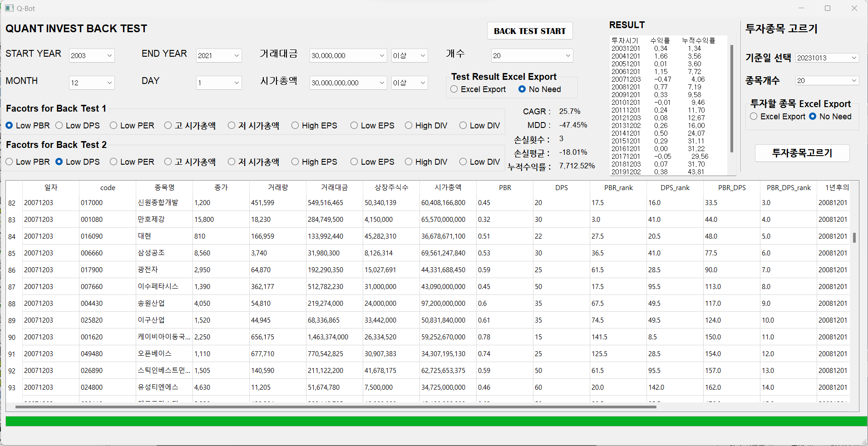
Task: Select High DIV in Back Test 1 factors
Action: (426, 126)
